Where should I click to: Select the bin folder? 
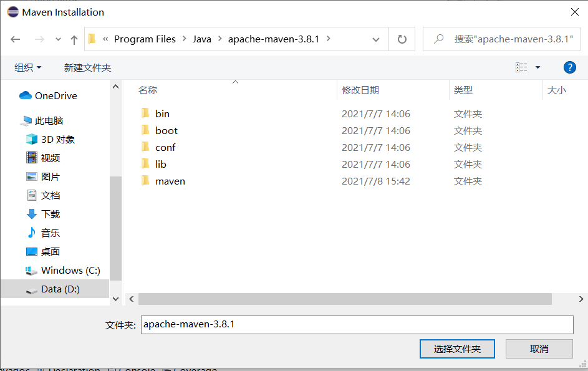point(162,113)
